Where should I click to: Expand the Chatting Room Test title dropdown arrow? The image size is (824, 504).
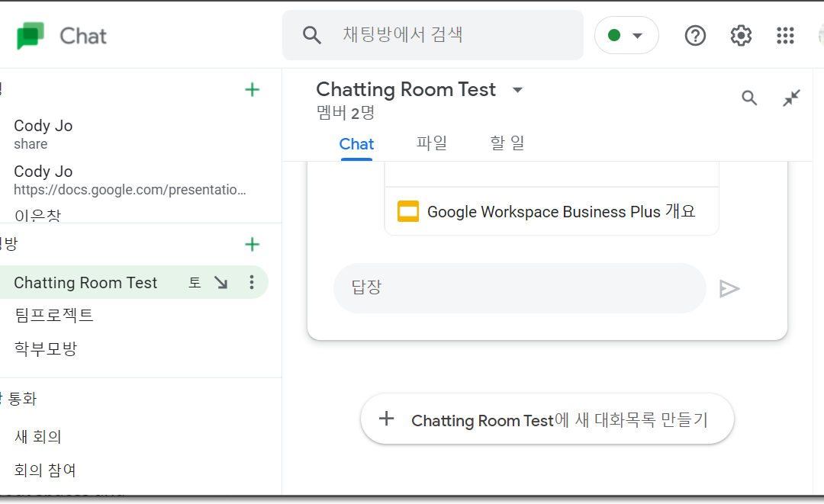[517, 90]
